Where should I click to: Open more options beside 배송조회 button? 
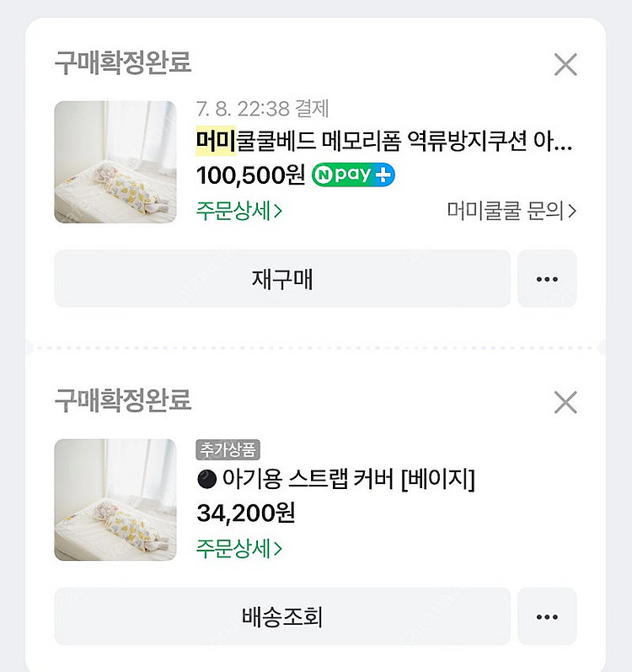tap(547, 616)
